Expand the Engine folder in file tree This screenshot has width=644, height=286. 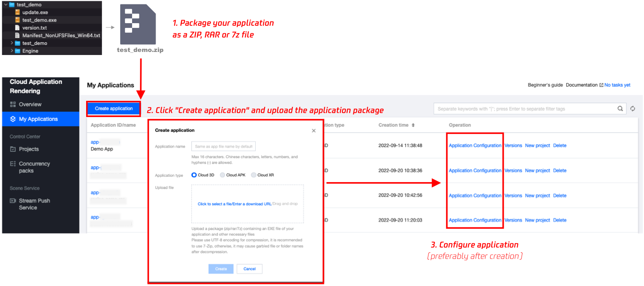click(x=11, y=51)
